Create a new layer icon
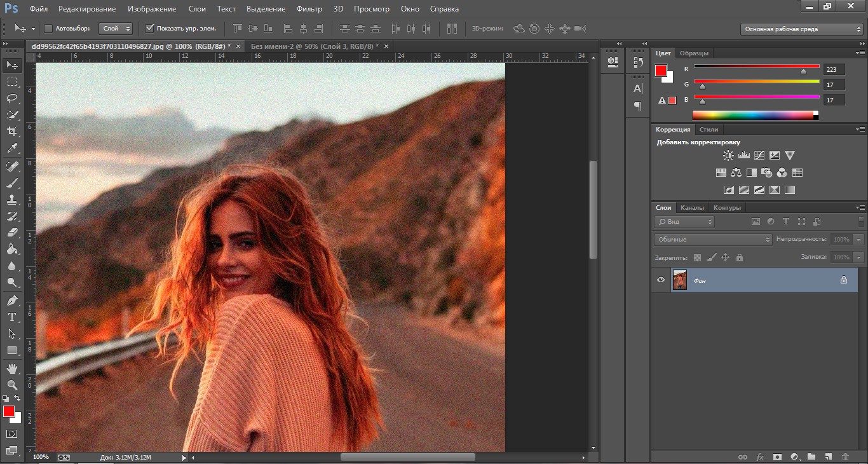The width and height of the screenshot is (868, 464). tap(828, 456)
